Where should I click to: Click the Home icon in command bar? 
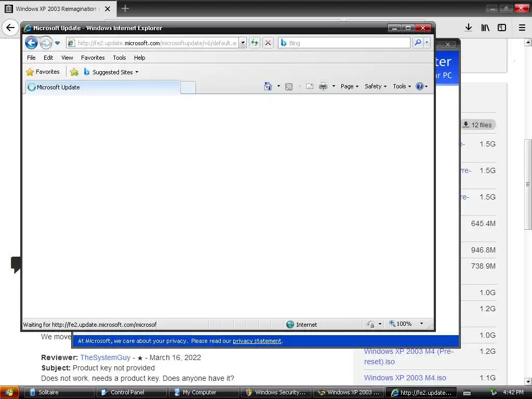coord(268,86)
